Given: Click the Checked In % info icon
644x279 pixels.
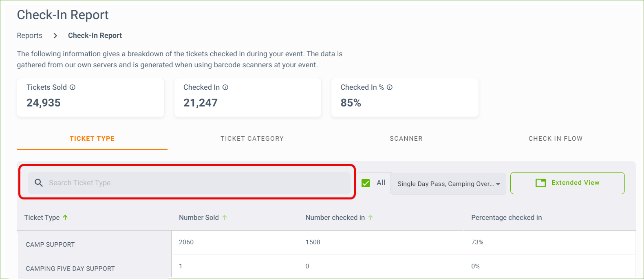Looking at the screenshot, I should pos(390,87).
